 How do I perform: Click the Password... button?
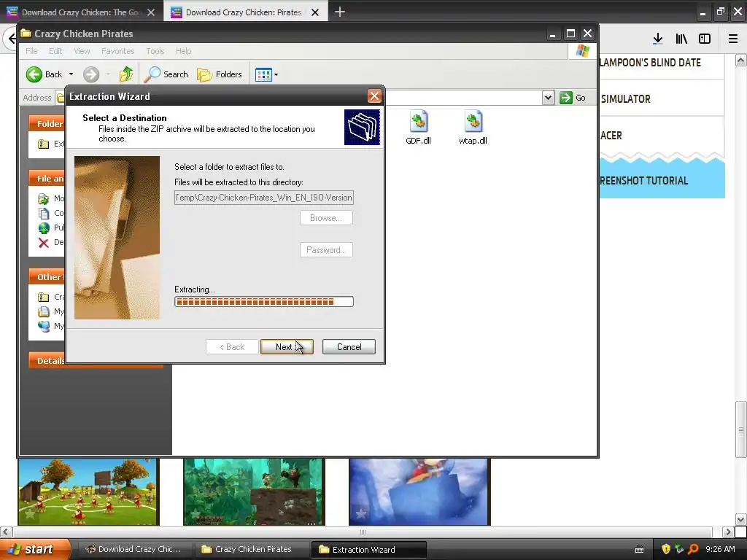click(x=326, y=250)
